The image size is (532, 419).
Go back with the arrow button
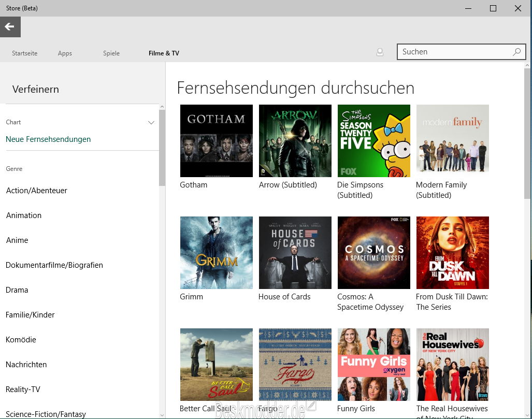point(10,27)
